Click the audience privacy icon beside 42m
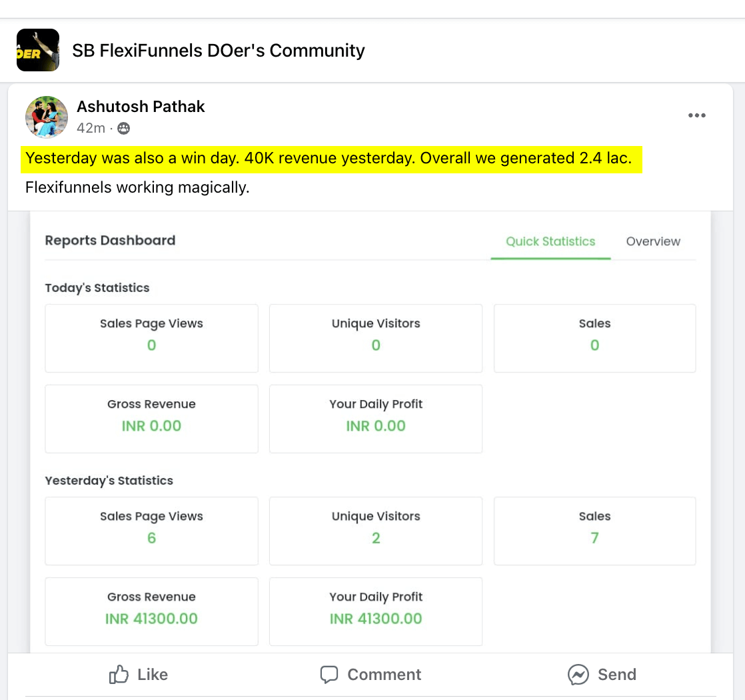Screen dimensions: 745x700 [123, 128]
